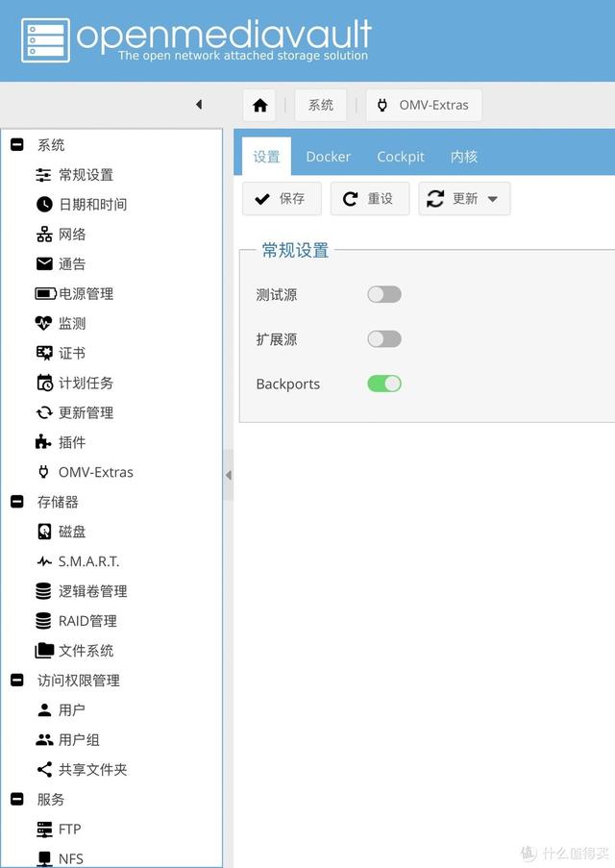Select 计划任务 in the sidebar

click(86, 383)
